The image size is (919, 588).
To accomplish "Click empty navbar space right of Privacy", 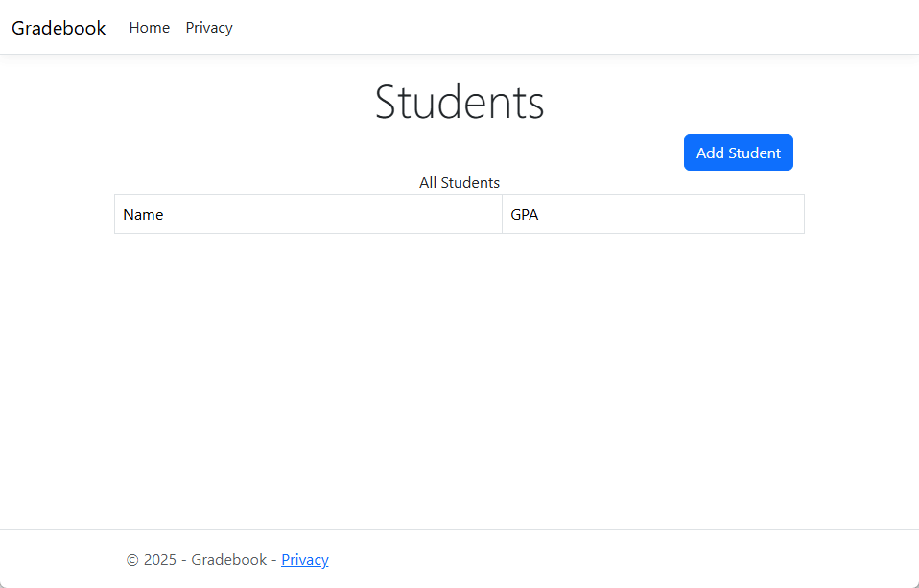I will (576, 28).
